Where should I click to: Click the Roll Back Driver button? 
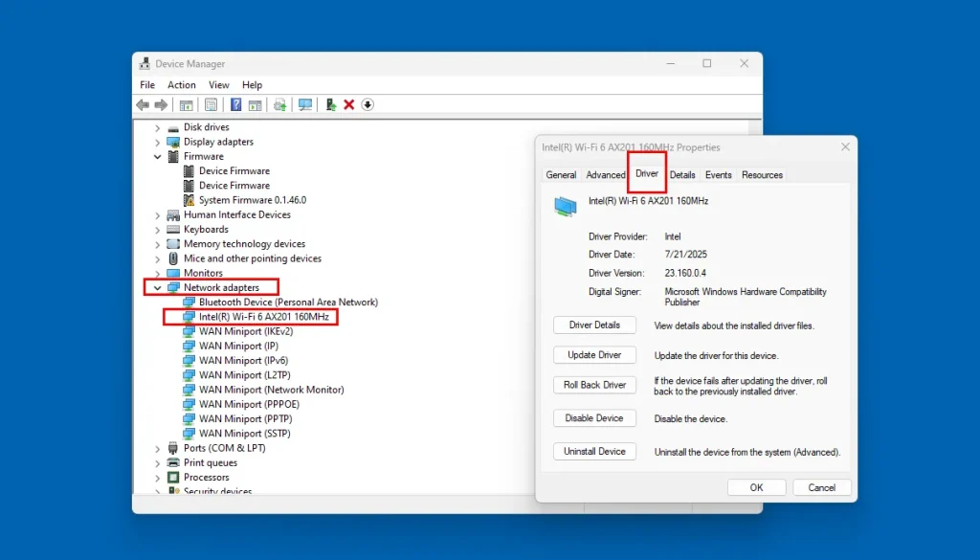pyautogui.click(x=594, y=385)
